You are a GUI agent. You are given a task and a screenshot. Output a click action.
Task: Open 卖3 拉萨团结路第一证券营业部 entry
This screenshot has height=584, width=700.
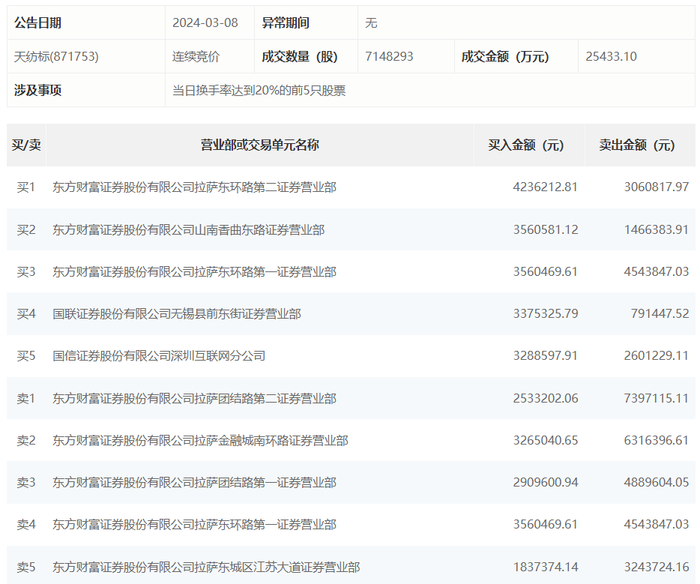[x=194, y=483]
